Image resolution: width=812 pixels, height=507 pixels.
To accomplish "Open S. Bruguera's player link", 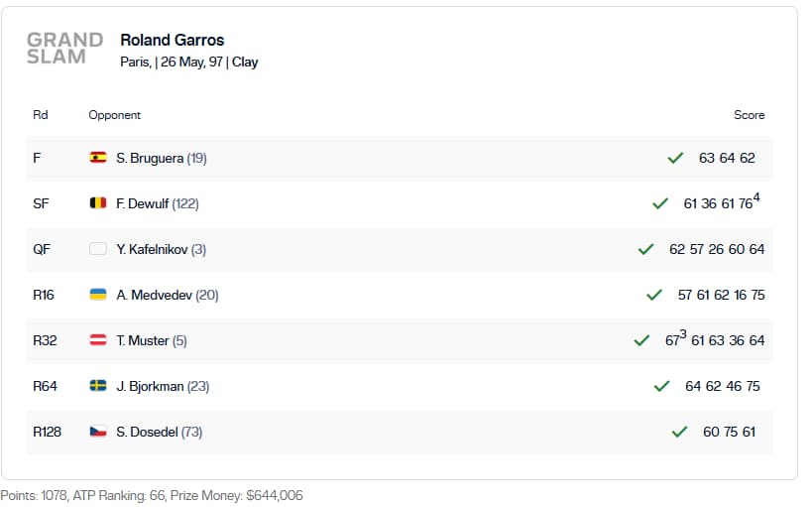I will click(150, 158).
